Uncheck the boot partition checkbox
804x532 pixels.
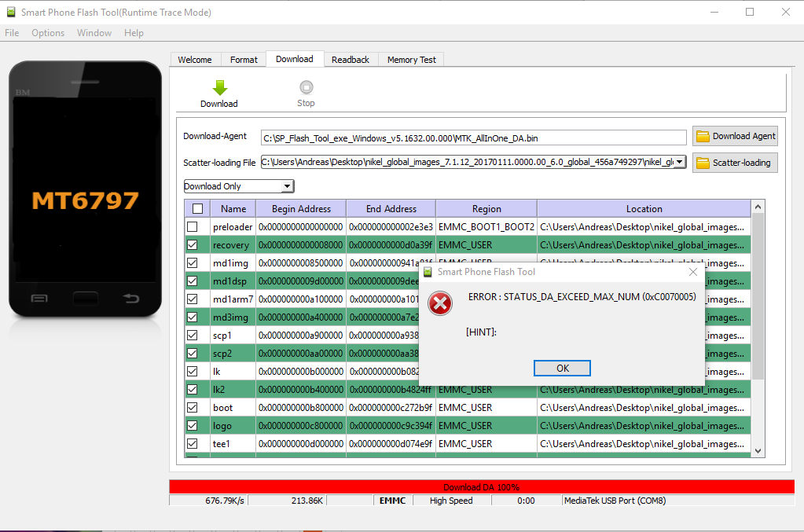tap(193, 408)
